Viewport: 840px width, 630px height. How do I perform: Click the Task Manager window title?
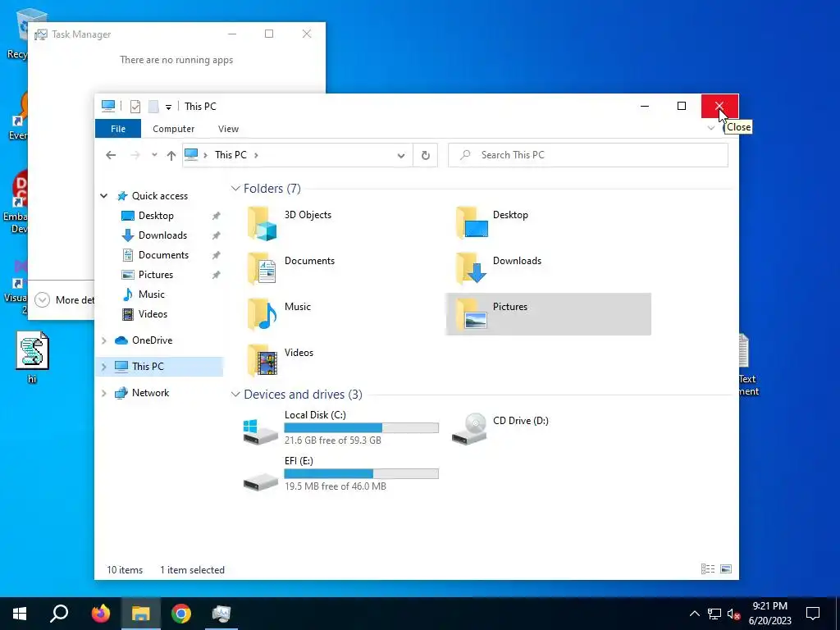pyautogui.click(x=81, y=34)
